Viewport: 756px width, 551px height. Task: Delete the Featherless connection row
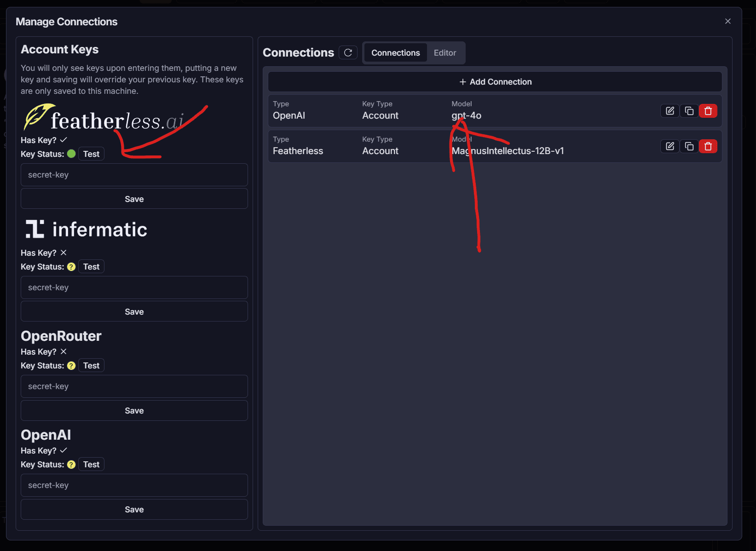708,146
